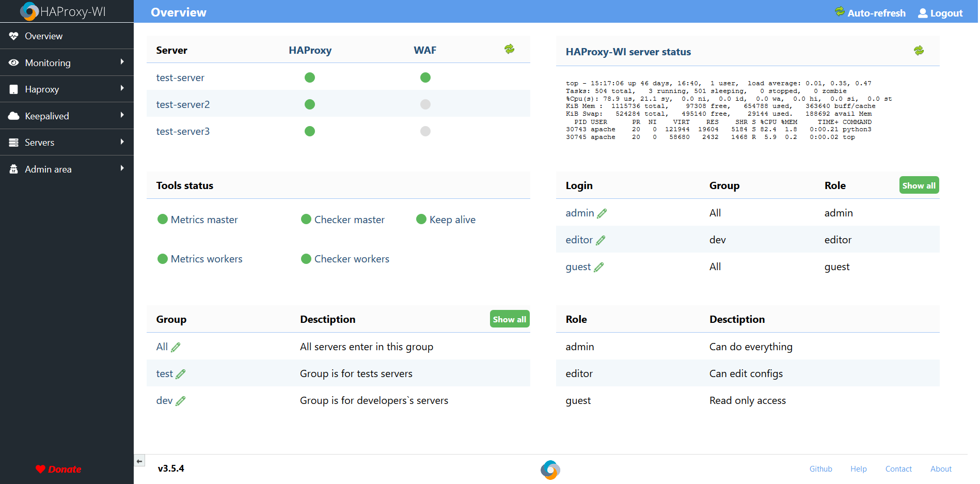Click the Keep alive status indicator
The height and width of the screenshot is (484, 980).
coord(421,219)
